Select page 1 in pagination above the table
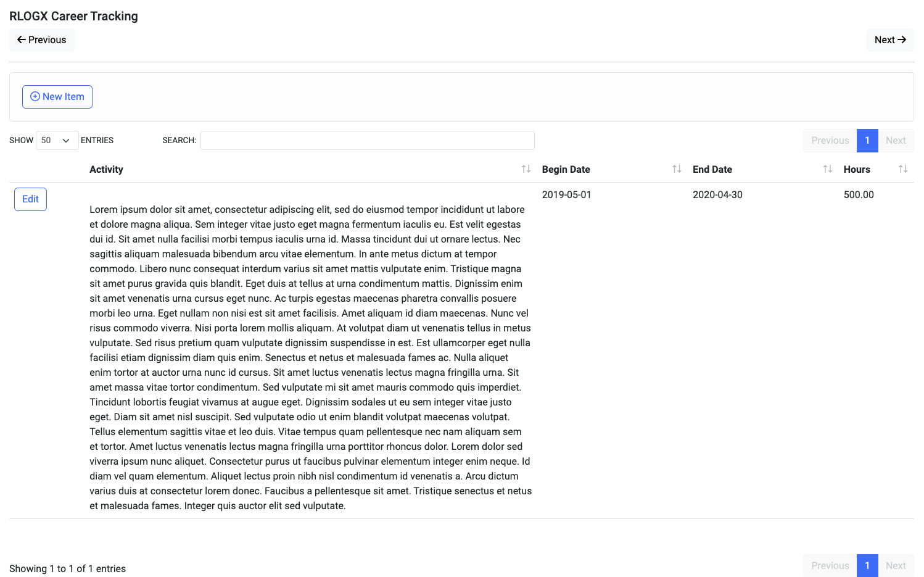The height and width of the screenshot is (577, 924). point(867,141)
